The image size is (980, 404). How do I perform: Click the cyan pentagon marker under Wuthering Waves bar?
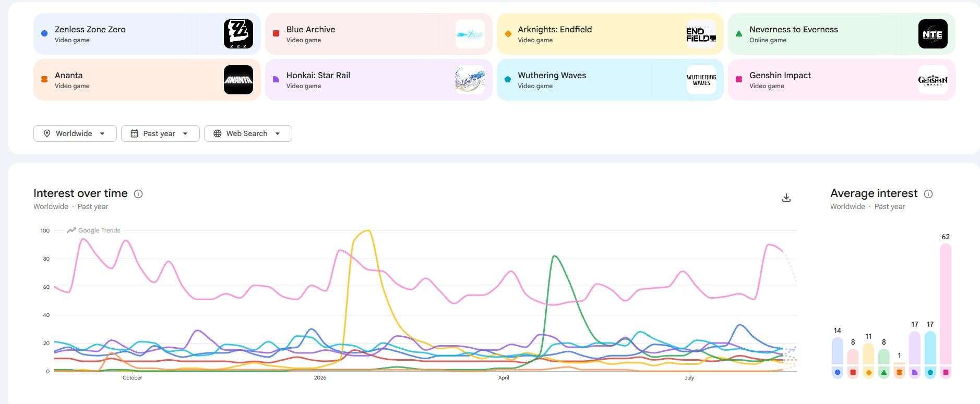930,372
